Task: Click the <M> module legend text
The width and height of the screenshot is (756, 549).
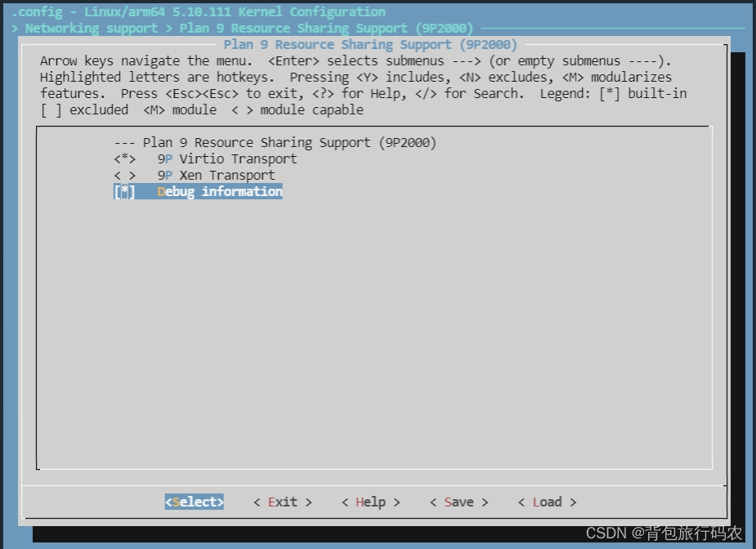Action: [x=180, y=110]
